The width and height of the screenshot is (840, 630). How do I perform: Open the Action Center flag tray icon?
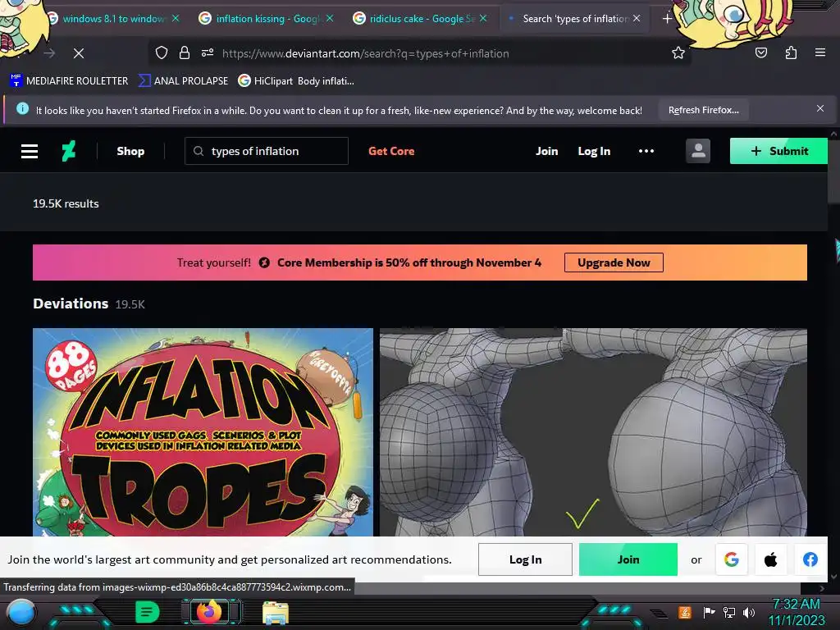[x=709, y=612]
